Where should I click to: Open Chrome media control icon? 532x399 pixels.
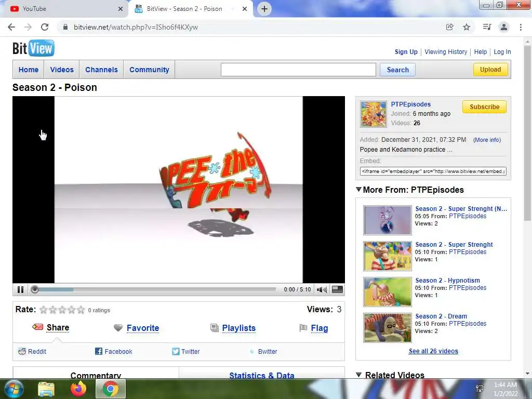coord(487,27)
